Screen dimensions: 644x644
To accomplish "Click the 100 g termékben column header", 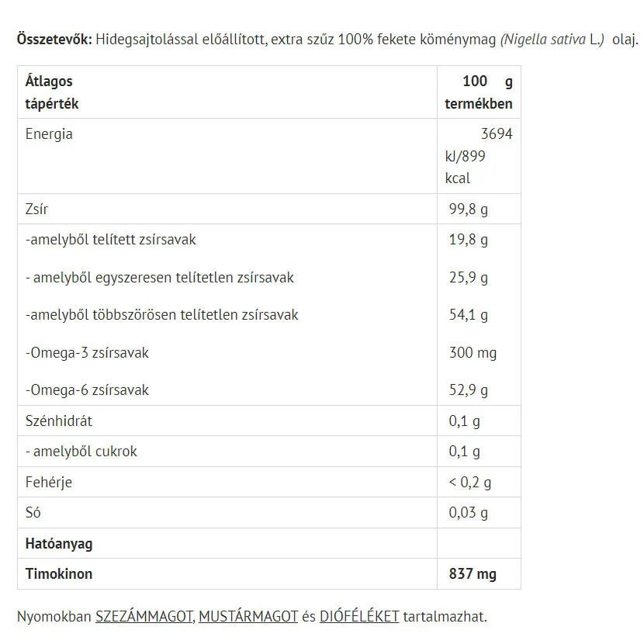I will [479, 92].
